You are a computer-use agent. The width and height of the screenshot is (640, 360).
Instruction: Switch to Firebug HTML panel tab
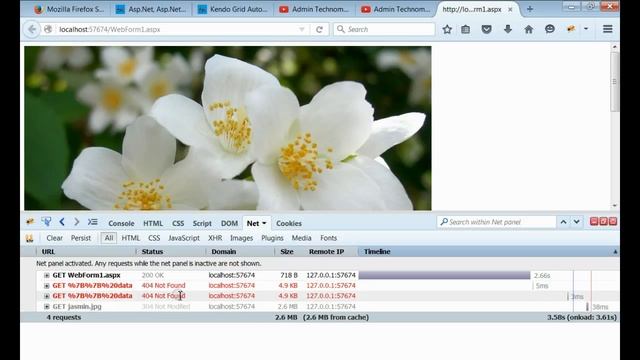pos(153,223)
